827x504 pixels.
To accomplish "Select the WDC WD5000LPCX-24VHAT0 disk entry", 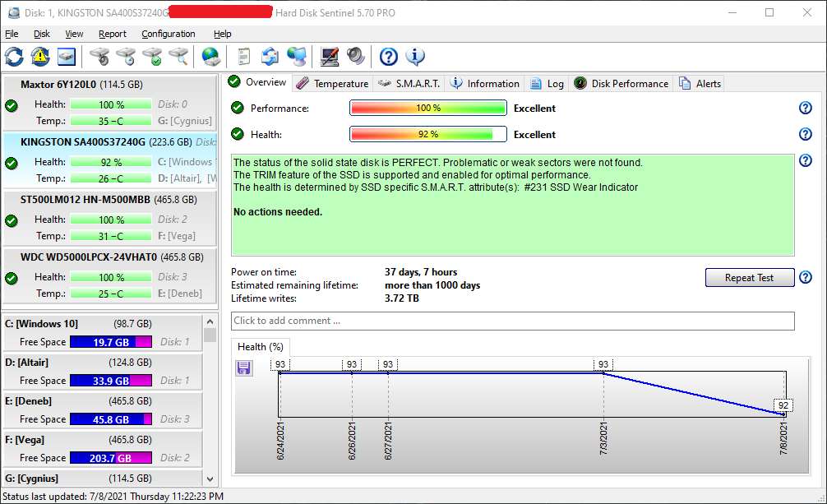I will [109, 275].
